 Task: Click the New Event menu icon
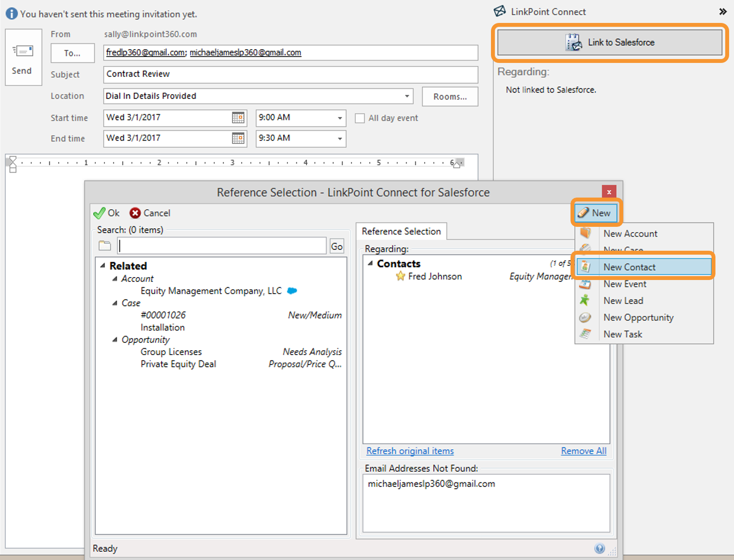pos(586,284)
